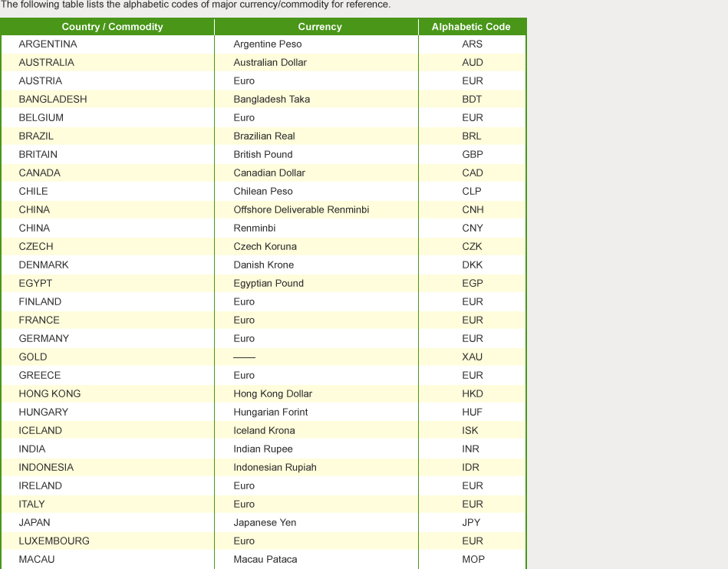Click the JAPAN country cell

(x=35, y=523)
